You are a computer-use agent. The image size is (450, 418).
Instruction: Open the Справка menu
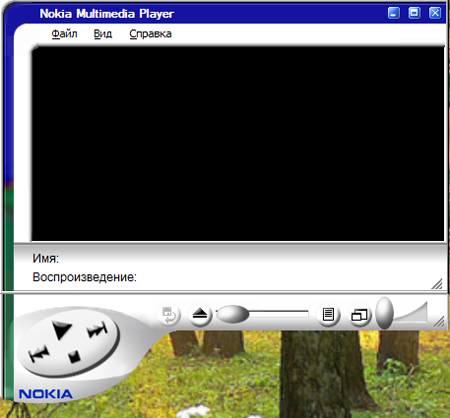click(150, 34)
